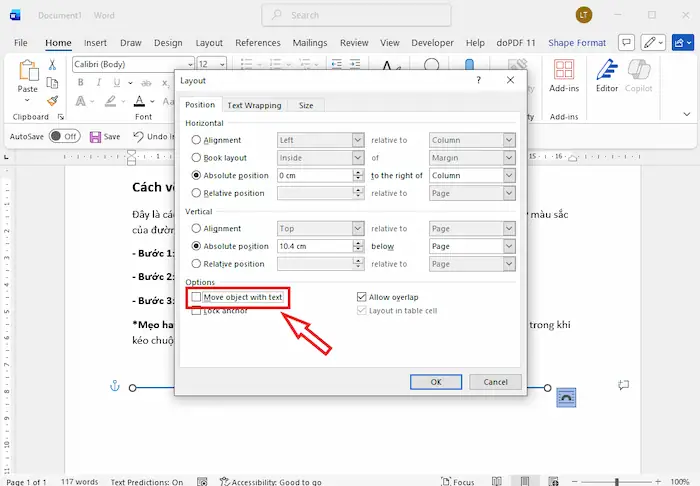Screen dimensions: 700x486
Task: Click the Save icon in the quick access bar
Action: 96,136
